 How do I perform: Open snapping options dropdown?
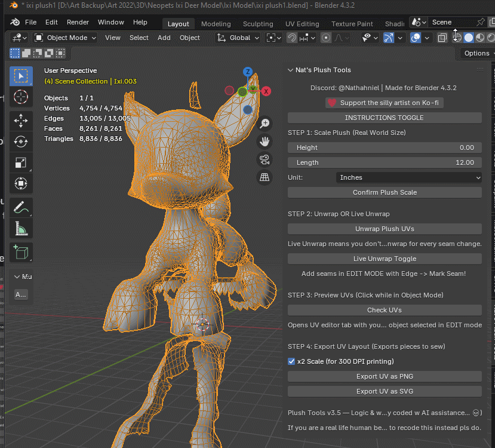(308, 38)
